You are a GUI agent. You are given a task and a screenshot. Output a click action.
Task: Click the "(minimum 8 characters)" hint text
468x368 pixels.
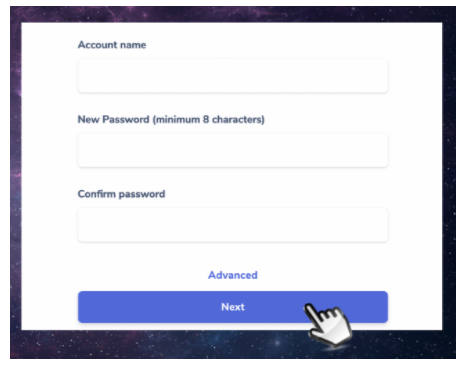click(x=209, y=119)
